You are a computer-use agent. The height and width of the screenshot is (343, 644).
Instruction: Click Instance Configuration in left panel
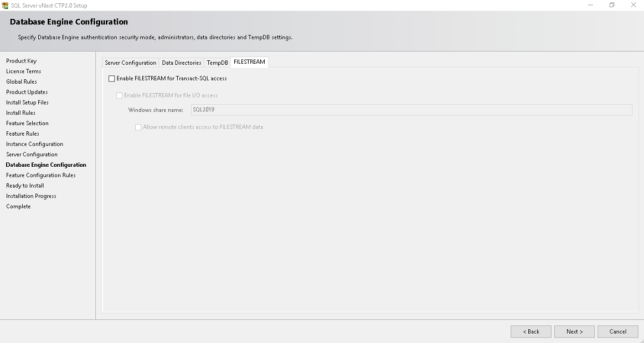click(34, 144)
